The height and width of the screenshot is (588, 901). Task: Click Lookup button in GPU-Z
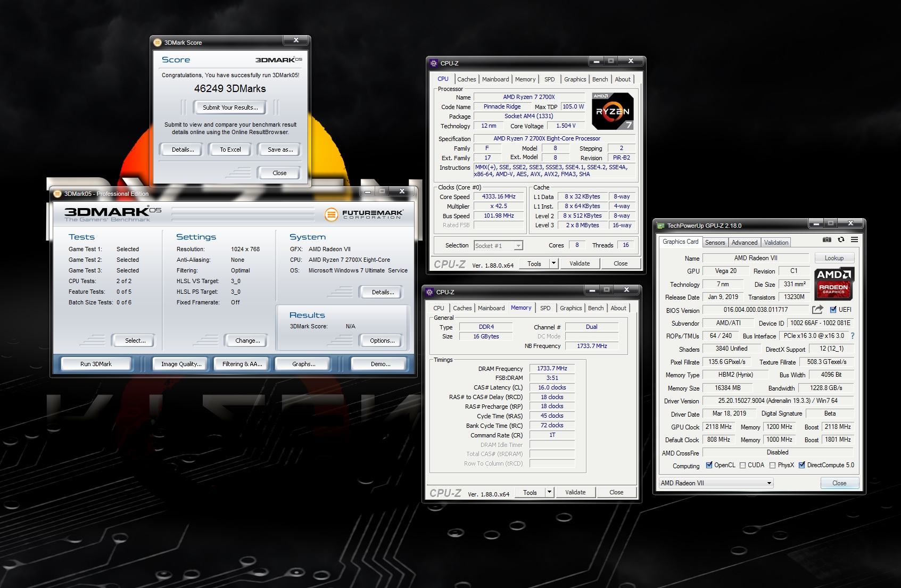pos(834,258)
